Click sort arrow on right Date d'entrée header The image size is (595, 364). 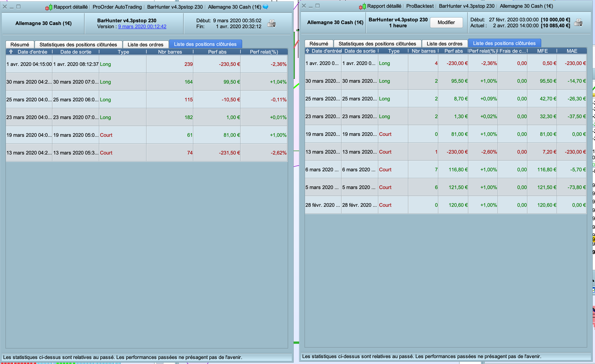(x=307, y=51)
